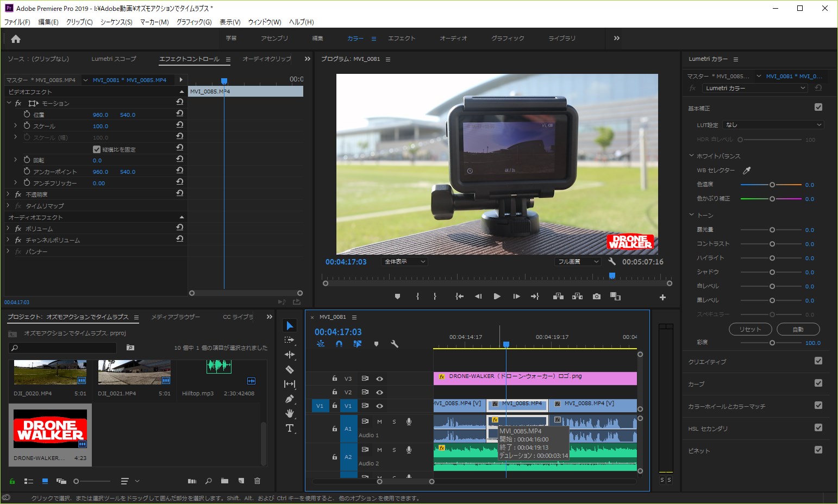This screenshot has height=504, width=838.
Task: Select the Razor tool
Action: tap(290, 369)
